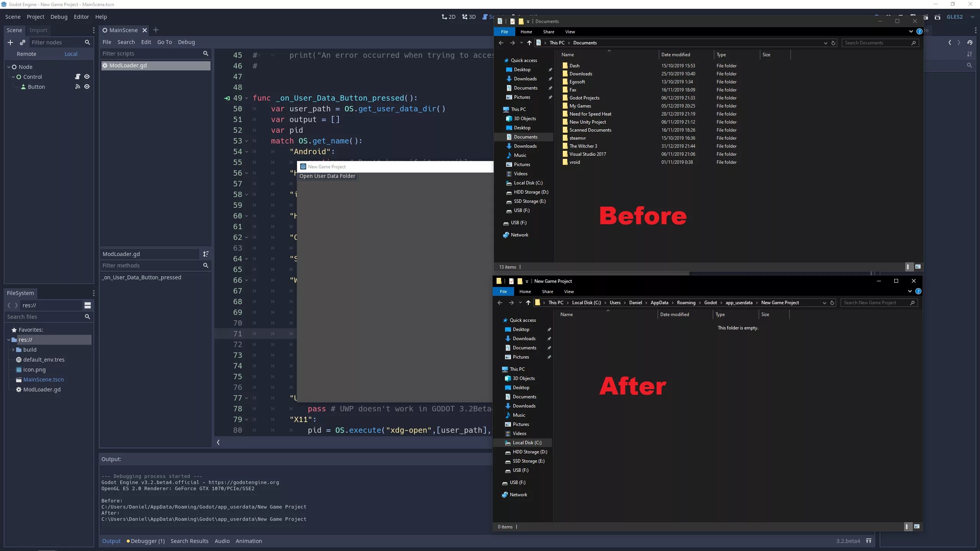Screen dimensions: 980x551
Task: Toggle methods alphabetical sort icon
Action: [x=206, y=254]
